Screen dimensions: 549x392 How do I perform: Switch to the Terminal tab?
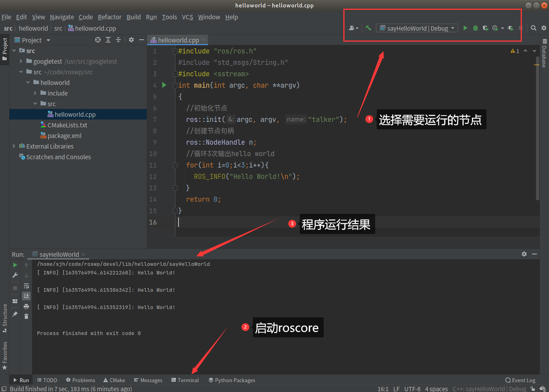click(x=185, y=380)
